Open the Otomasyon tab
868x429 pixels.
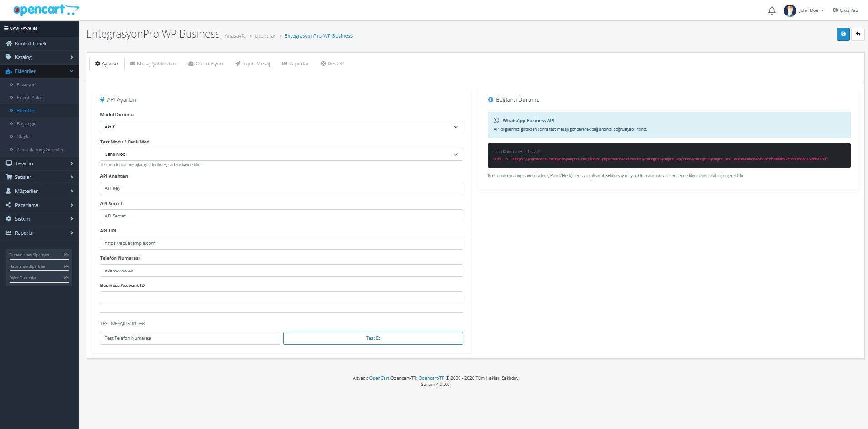205,64
